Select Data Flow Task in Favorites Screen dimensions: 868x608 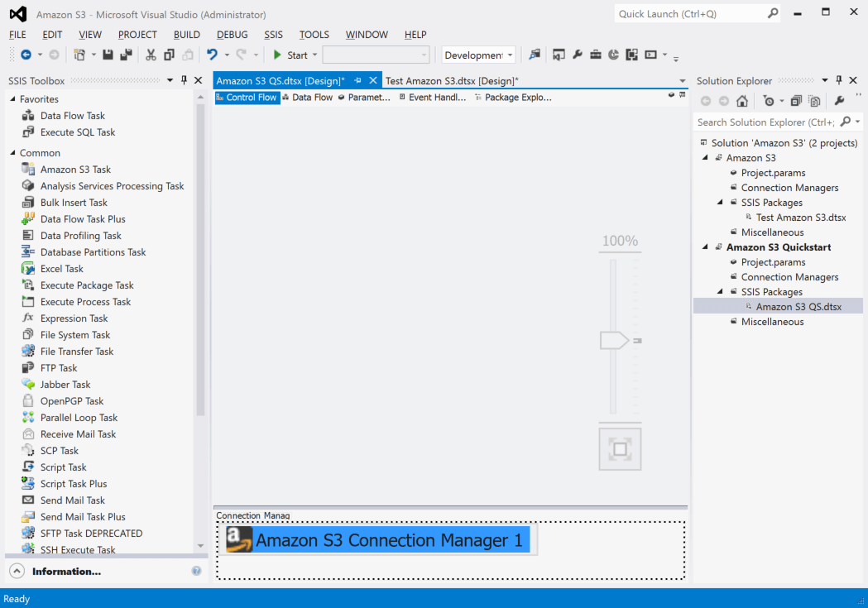pyautogui.click(x=73, y=116)
